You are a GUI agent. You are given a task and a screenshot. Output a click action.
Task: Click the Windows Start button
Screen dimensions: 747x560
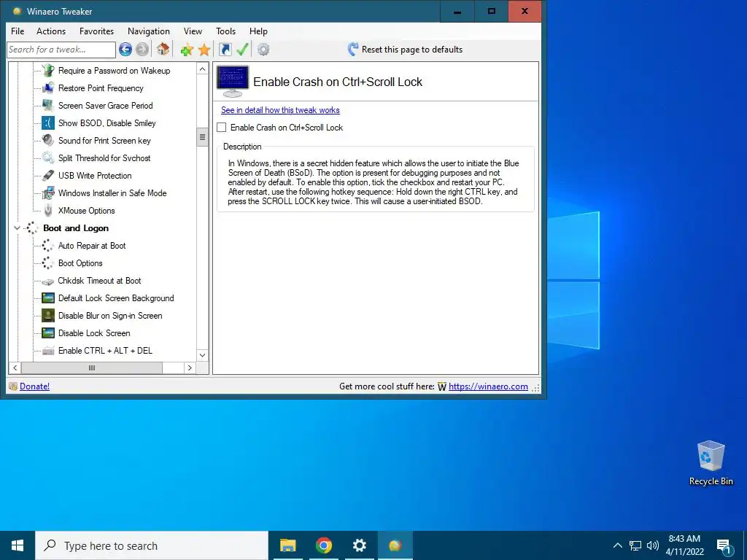18,545
